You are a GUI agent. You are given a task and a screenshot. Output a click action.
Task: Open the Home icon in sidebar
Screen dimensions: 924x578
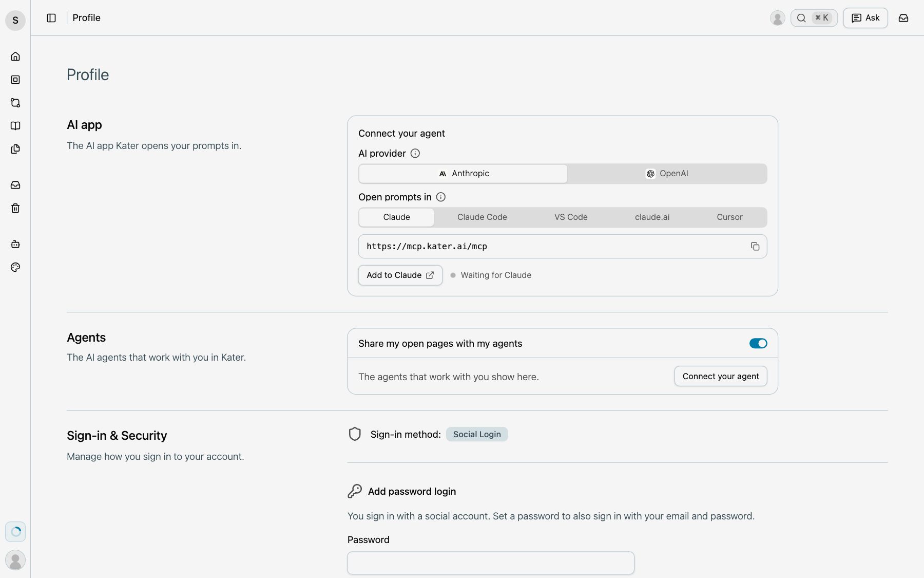(15, 57)
